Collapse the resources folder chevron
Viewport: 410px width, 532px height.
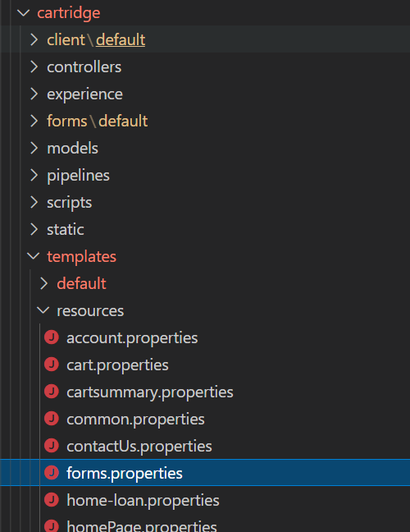(x=43, y=310)
